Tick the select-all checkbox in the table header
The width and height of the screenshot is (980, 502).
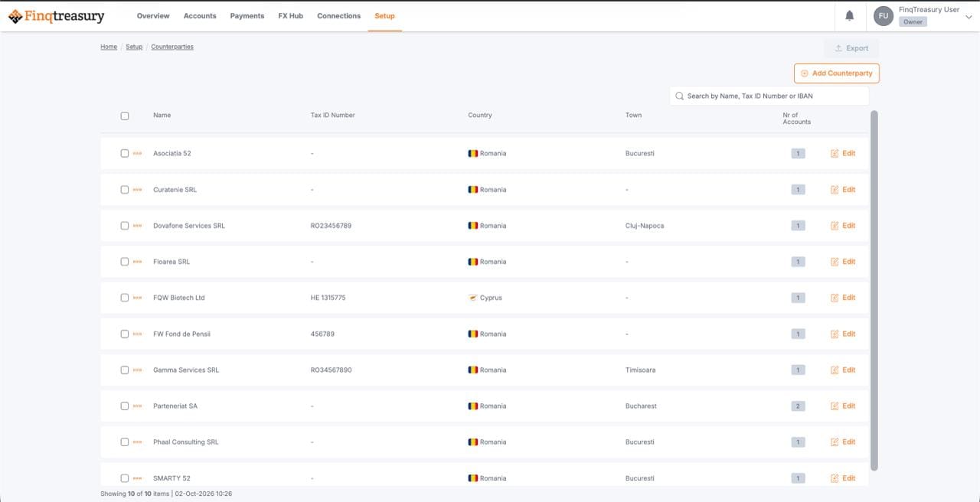coord(125,116)
